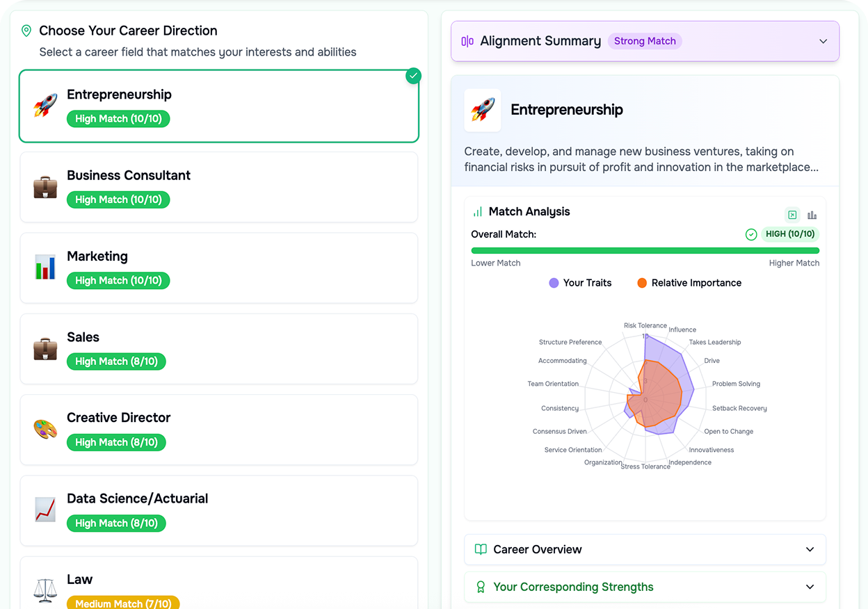Select the Creative Director career card

coord(219,430)
